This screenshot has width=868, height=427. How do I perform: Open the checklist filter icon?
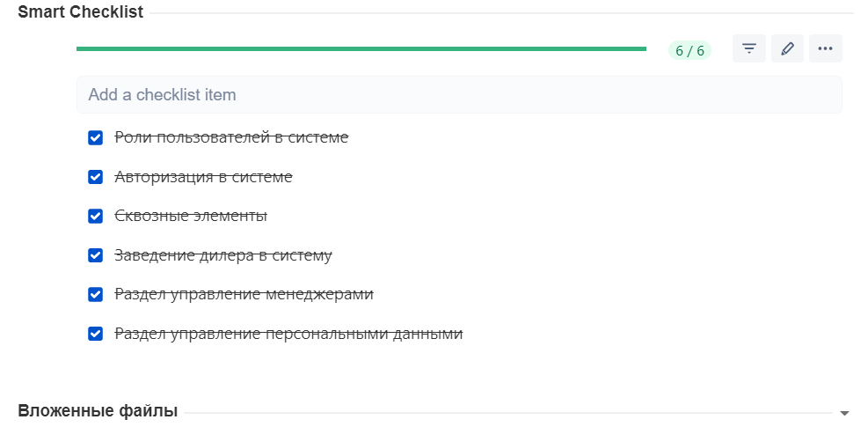pyautogui.click(x=749, y=48)
